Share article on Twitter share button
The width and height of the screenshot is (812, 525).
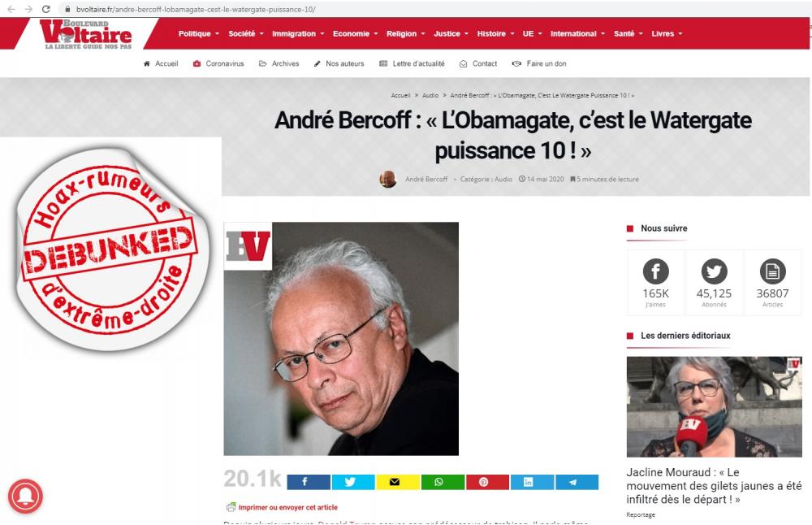click(352, 482)
